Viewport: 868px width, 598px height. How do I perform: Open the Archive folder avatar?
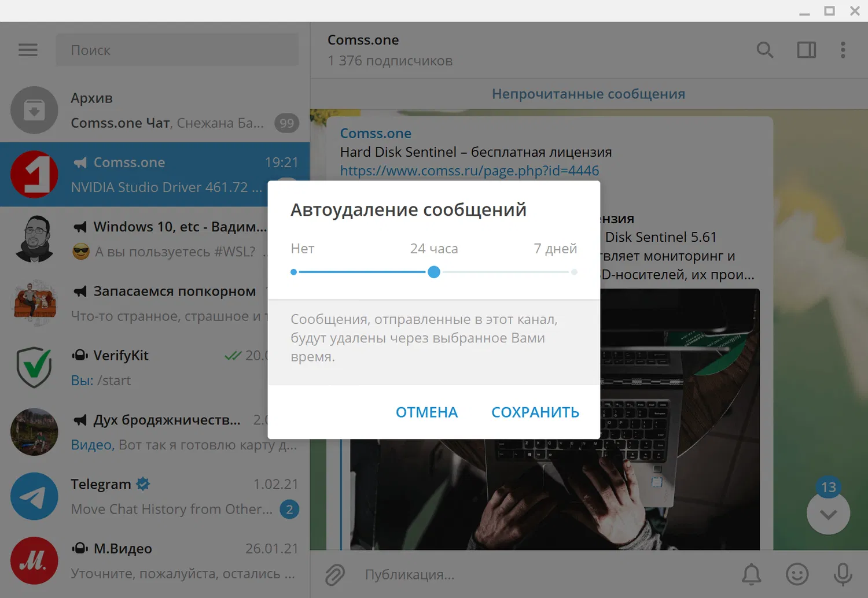click(x=34, y=110)
